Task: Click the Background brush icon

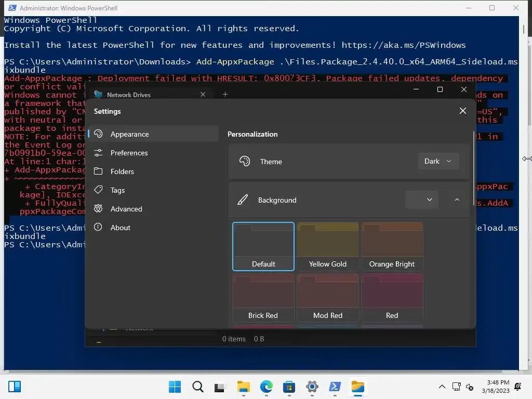Action: [x=243, y=199]
